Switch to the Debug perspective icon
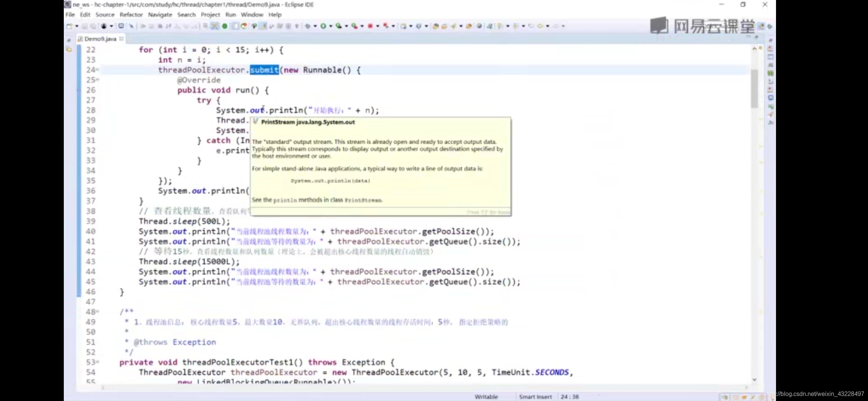Image resolution: width=868 pixels, height=401 pixels. [770, 26]
